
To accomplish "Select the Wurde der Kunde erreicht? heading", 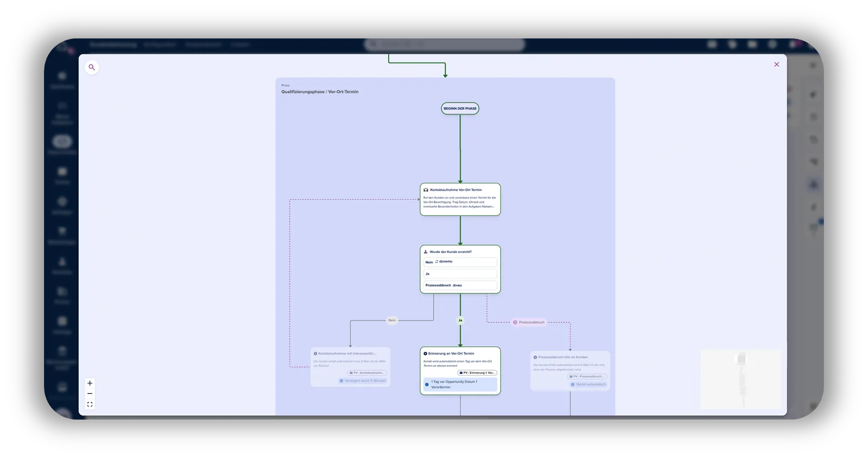I will [x=451, y=252].
